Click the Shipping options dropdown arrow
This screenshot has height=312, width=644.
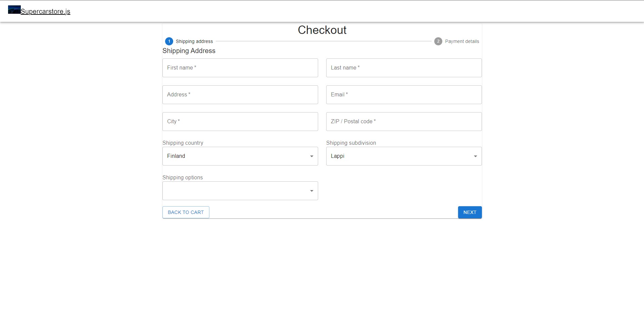[x=311, y=190]
